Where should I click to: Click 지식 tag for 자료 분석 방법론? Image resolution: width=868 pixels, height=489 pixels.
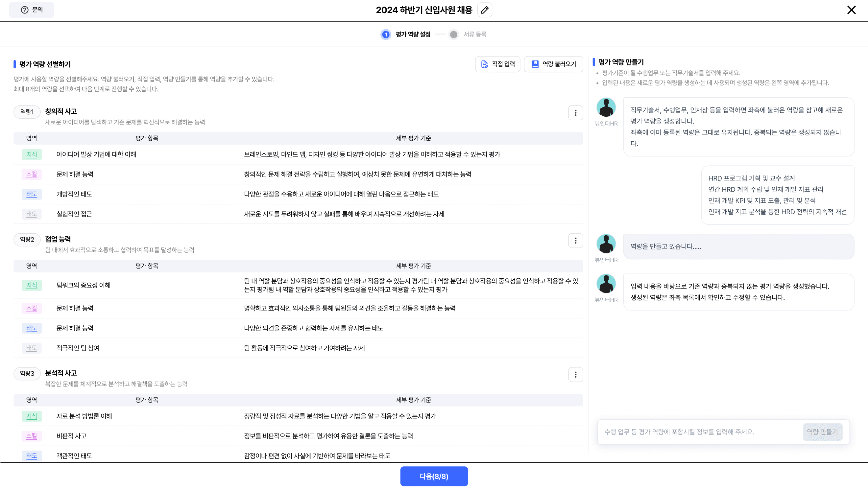[32, 416]
